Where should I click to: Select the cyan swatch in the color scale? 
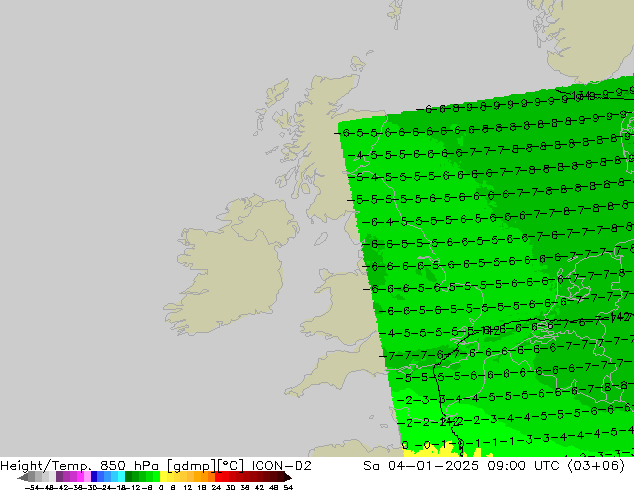121,476
